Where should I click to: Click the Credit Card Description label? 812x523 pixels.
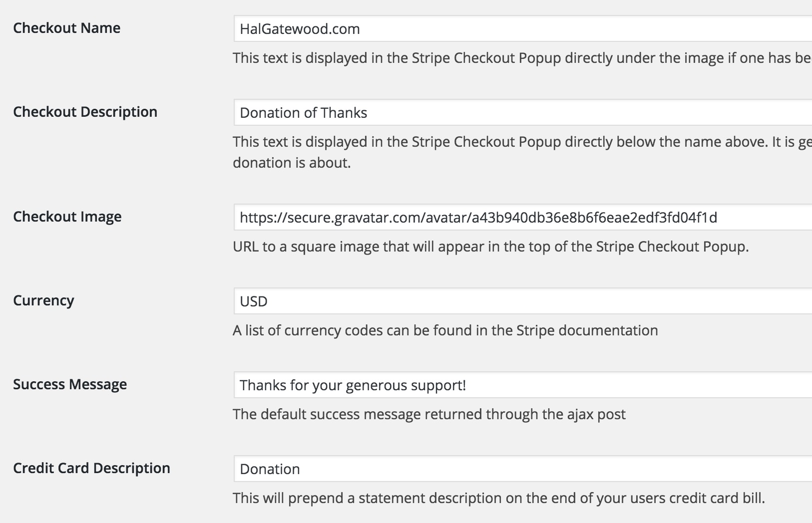pos(91,468)
